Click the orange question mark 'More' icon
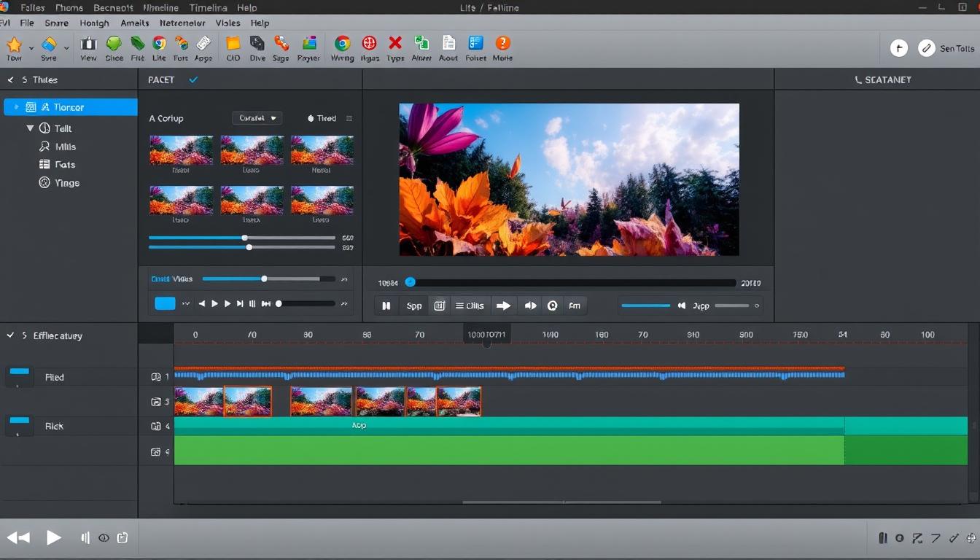980x560 pixels. (502, 44)
